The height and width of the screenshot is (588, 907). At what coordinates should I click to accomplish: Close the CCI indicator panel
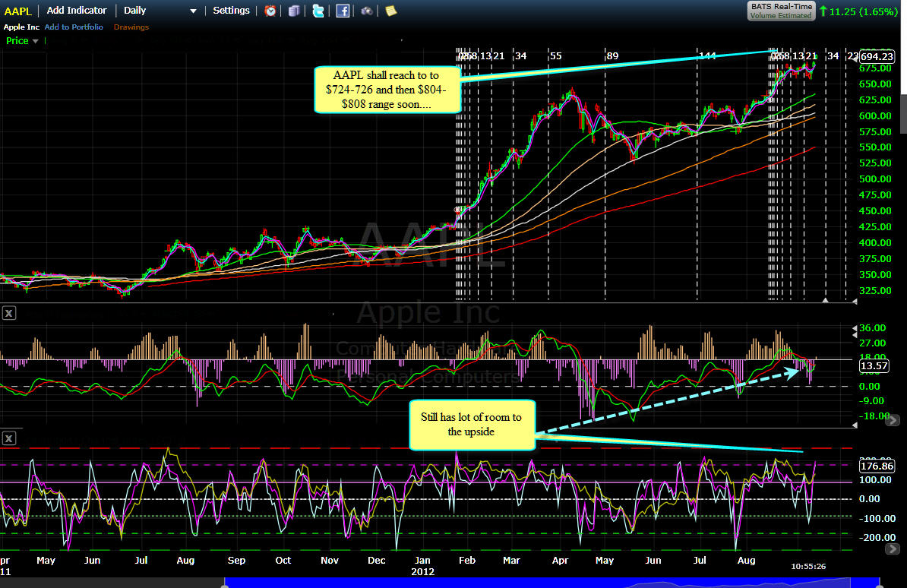tap(8, 438)
